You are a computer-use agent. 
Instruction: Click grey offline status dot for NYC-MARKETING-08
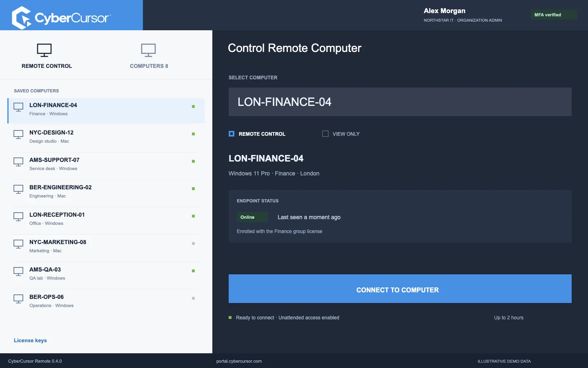193,243
